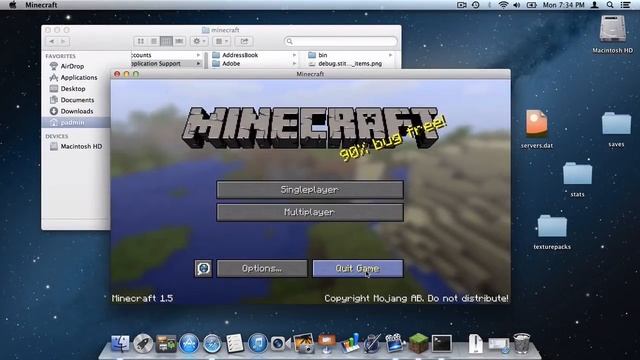
Task: Open Numbers from the Dock
Action: (x=350, y=343)
